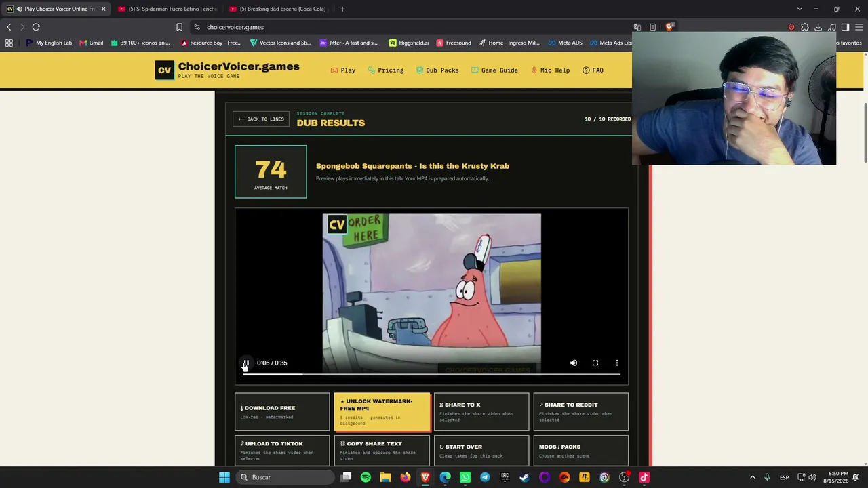Viewport: 868px width, 488px height.
Task: Go back in browser history
Action: pos(9,27)
